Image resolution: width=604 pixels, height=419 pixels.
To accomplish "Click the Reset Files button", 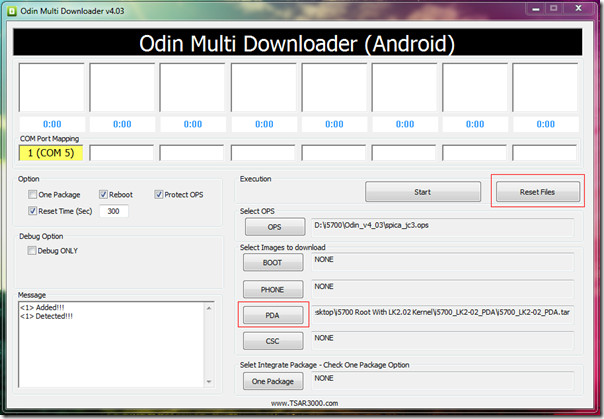I will click(538, 192).
